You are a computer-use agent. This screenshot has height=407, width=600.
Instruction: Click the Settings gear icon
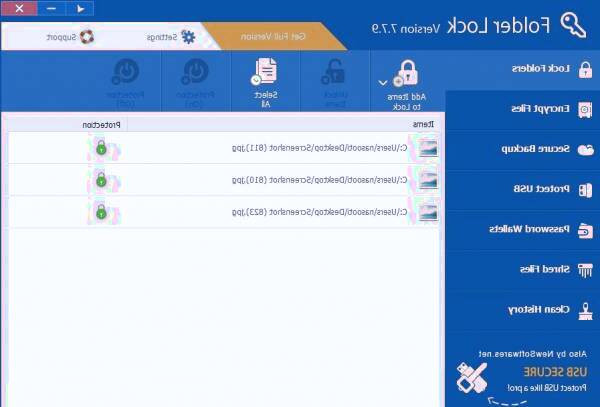pyautogui.click(x=188, y=37)
